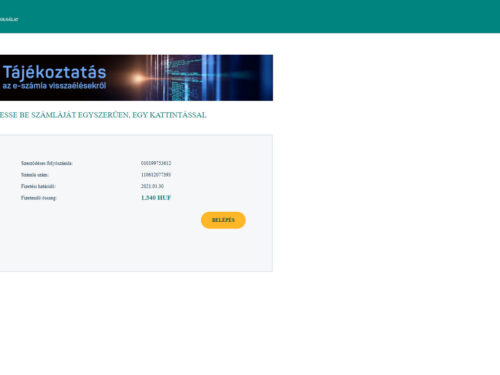500x375 pixels.
Task: Click the yellow BELÉPÉS login button
Action: pos(223,220)
